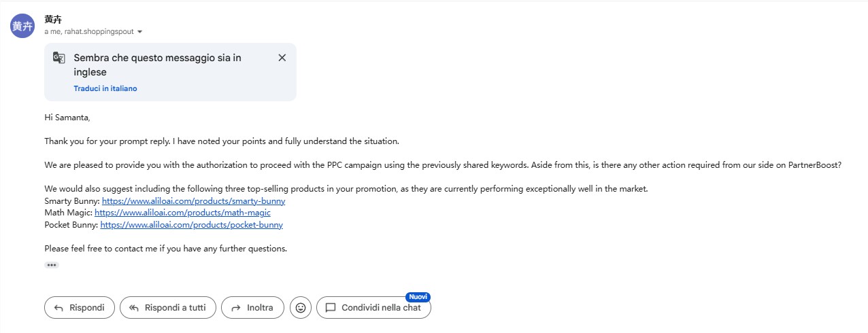868x333 pixels.
Task: Click Traduci in italiano
Action: click(x=105, y=88)
